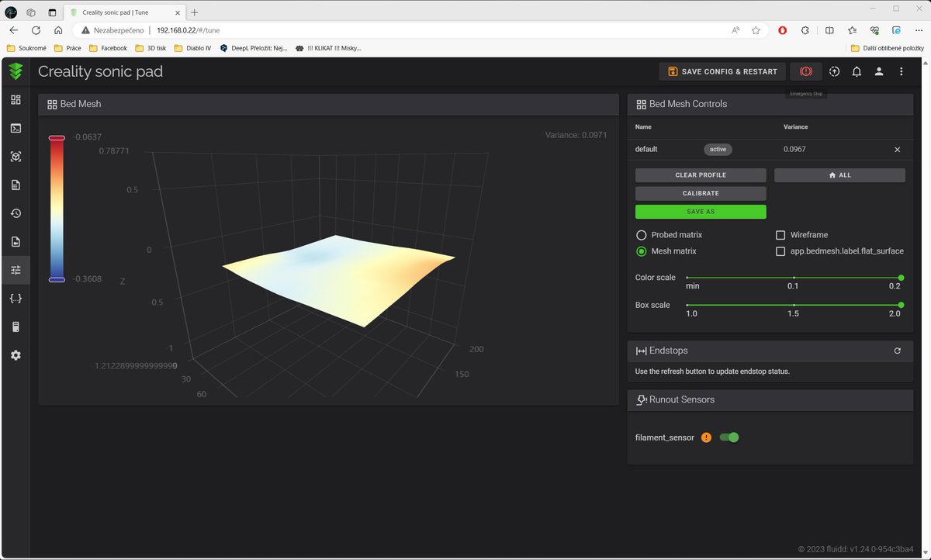Go back in browser history
Screen dimensions: 931x560
13,30
